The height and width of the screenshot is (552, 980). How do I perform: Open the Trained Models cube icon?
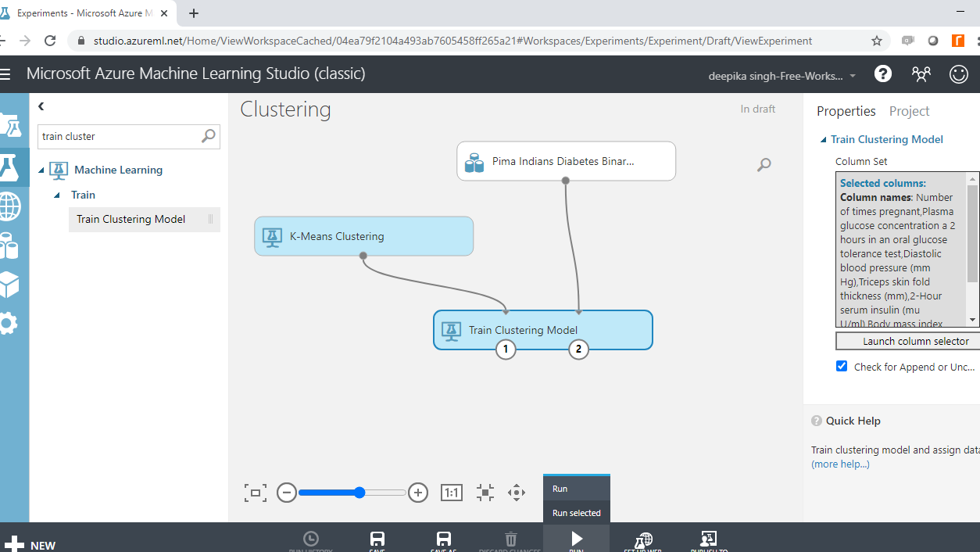pos(9,285)
